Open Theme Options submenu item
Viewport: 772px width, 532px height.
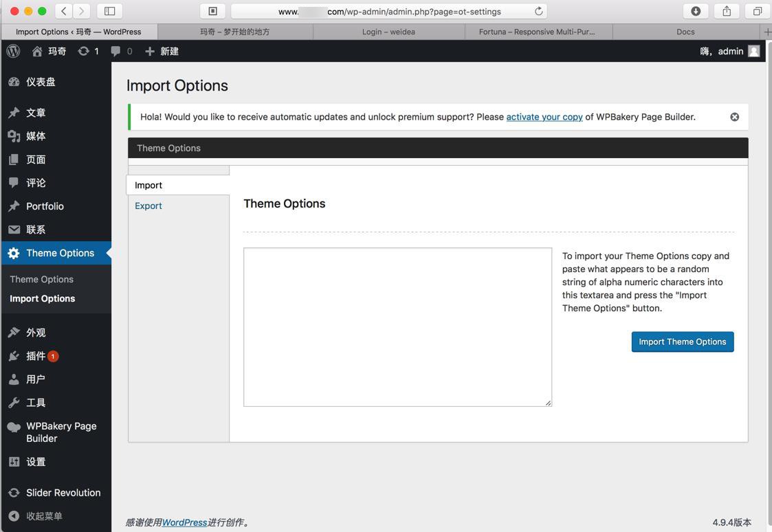coord(42,279)
